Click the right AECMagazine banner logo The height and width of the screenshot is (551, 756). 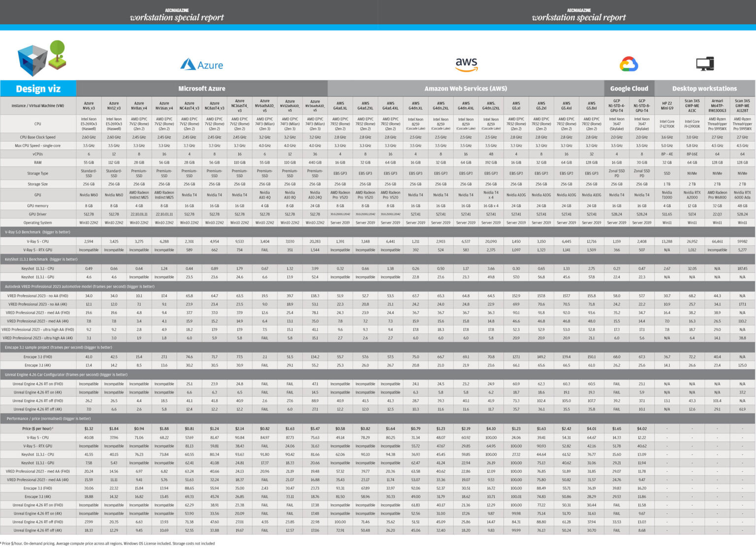[x=579, y=14]
